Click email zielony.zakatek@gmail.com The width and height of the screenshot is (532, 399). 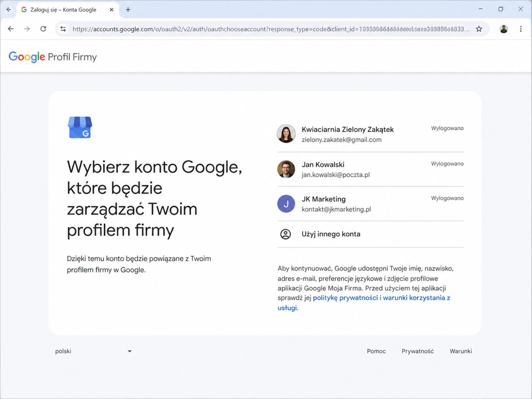coord(342,140)
